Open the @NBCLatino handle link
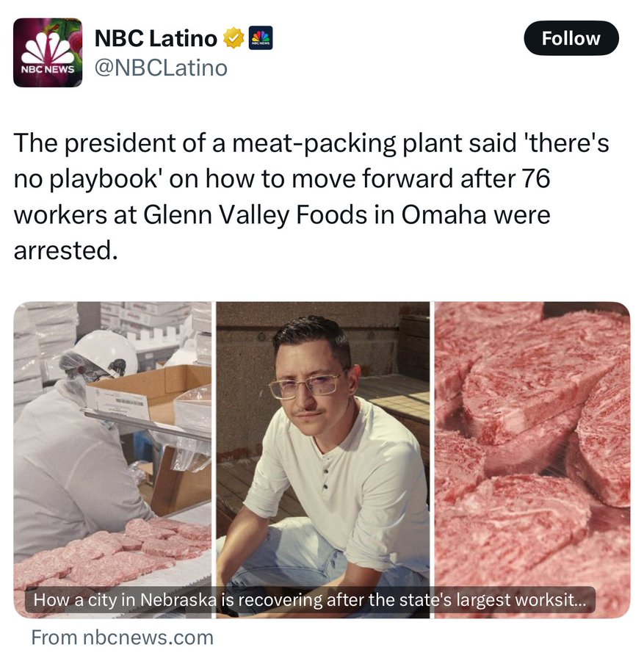 coord(161,68)
